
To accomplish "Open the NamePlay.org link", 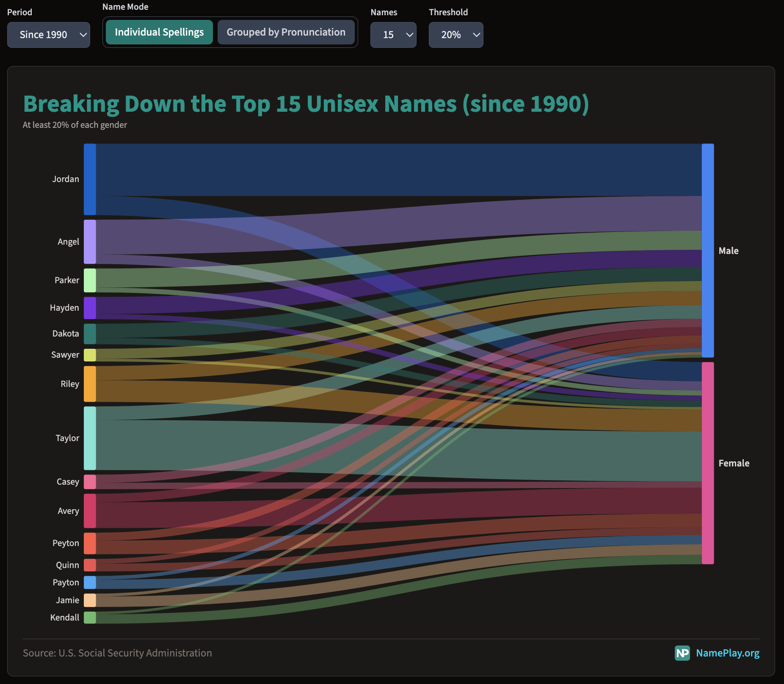I will pos(728,653).
